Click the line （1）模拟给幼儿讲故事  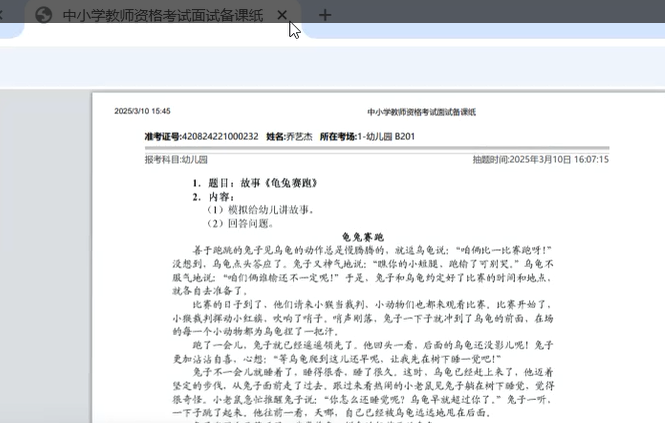(x=260, y=210)
